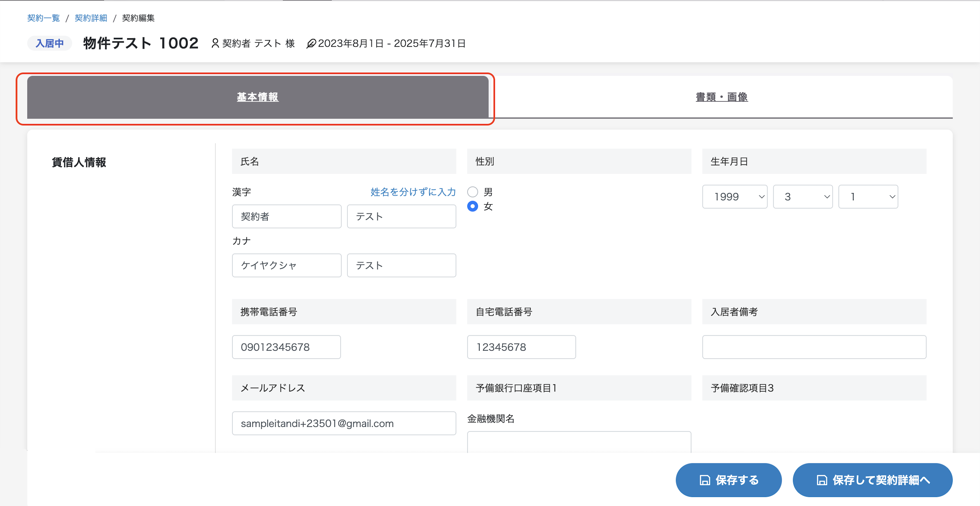
Task: Click 保存して契約詳細へ button
Action: pos(872,480)
